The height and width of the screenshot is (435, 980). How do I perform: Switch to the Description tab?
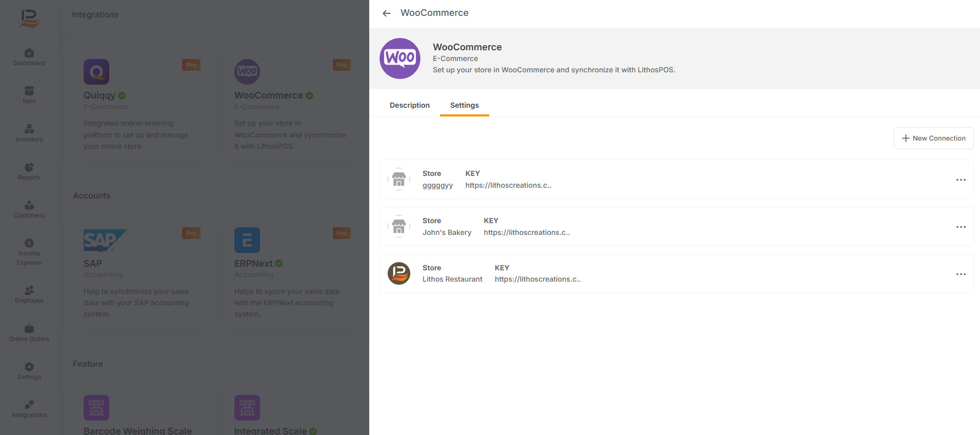click(x=409, y=105)
